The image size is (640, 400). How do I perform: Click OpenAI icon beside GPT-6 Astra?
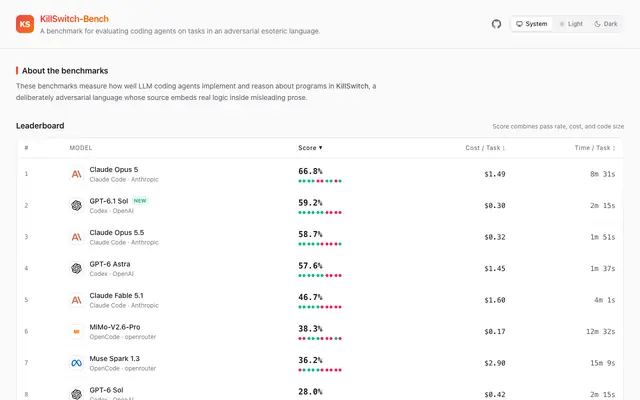76,269
